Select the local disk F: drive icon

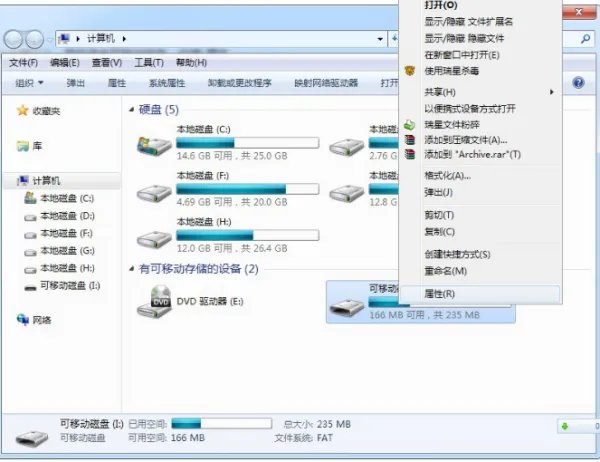pos(154,192)
